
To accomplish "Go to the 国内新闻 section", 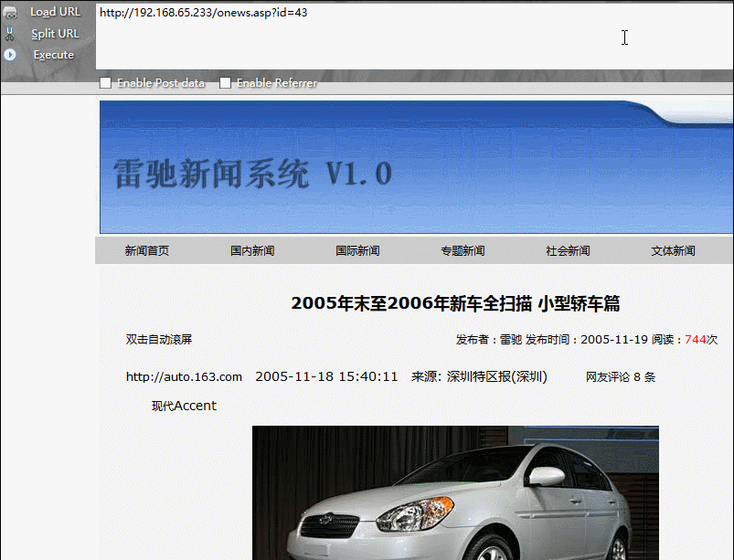I will pos(252,251).
